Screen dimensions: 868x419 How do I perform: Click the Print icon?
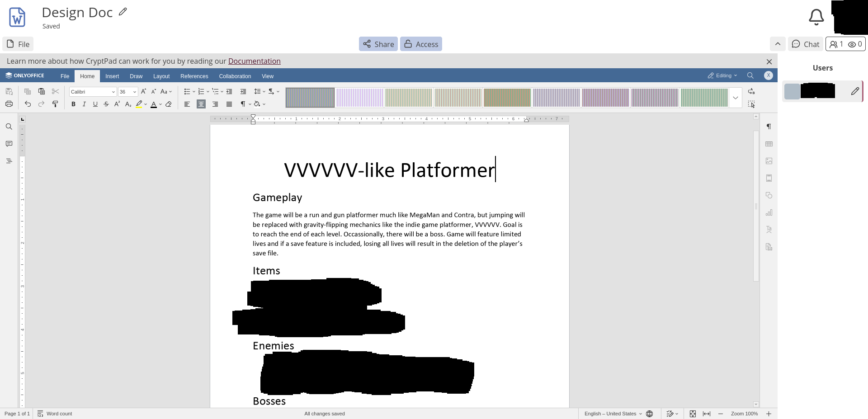[x=9, y=104]
